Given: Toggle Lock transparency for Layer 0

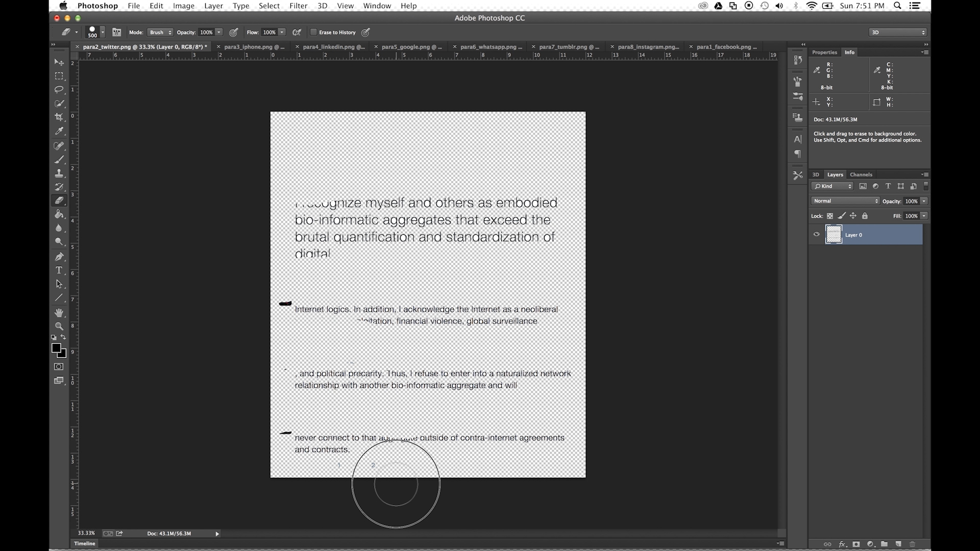Looking at the screenshot, I should click(829, 215).
